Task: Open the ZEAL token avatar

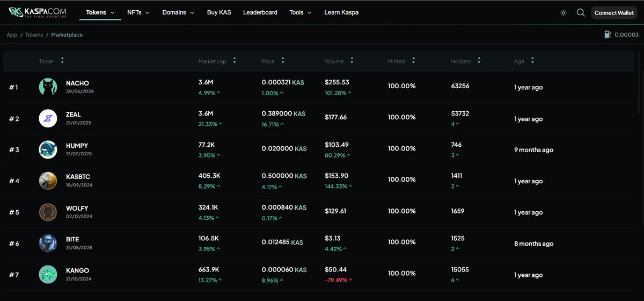Action: point(48,118)
